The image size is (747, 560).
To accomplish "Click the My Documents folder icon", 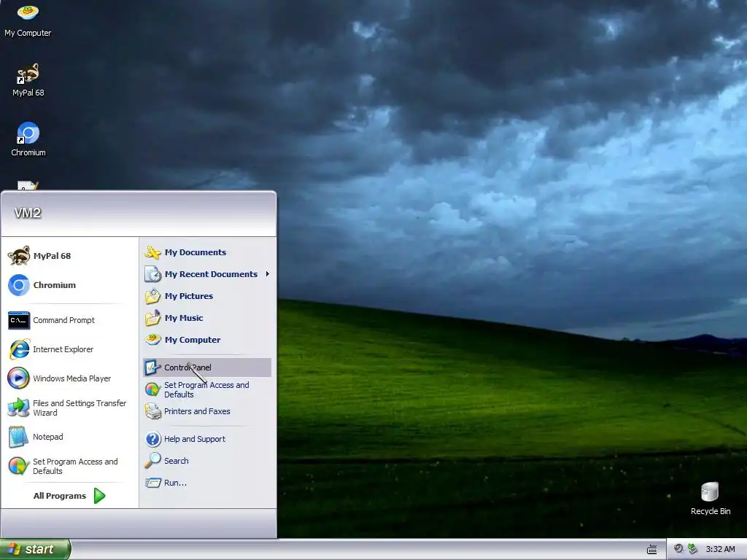I will click(153, 252).
